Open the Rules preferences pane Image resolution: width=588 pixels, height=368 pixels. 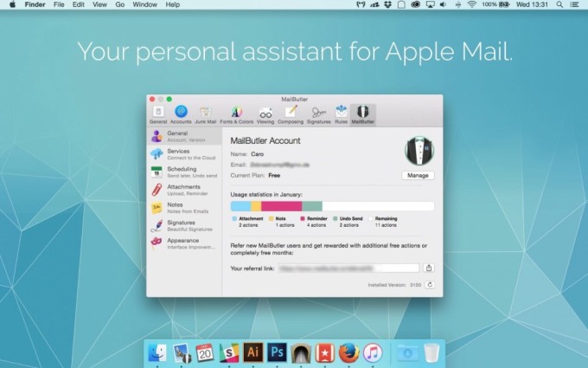click(x=342, y=114)
